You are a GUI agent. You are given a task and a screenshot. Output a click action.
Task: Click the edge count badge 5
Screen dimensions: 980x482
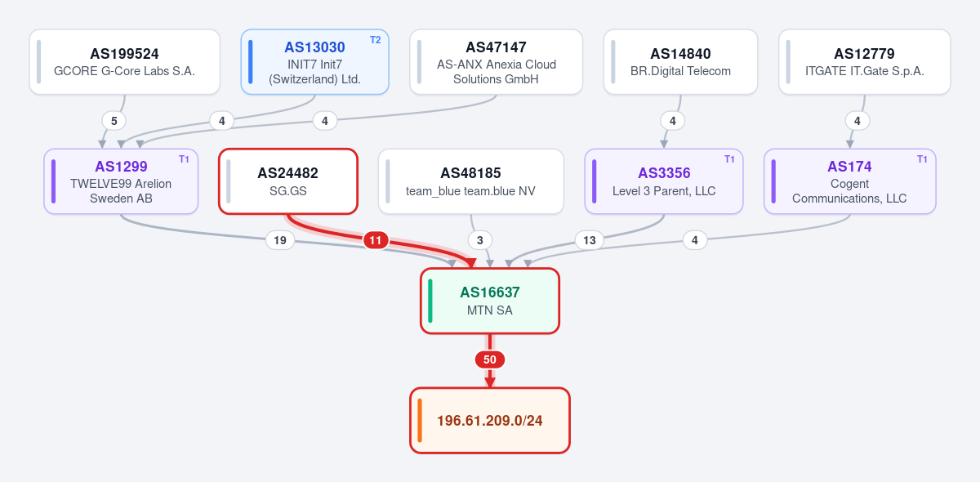click(x=114, y=121)
